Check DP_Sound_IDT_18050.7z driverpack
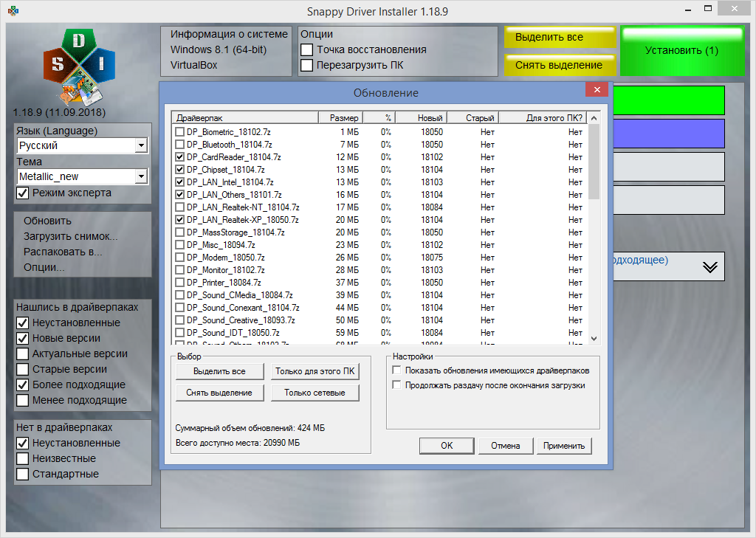The image size is (756, 538). pos(180,332)
